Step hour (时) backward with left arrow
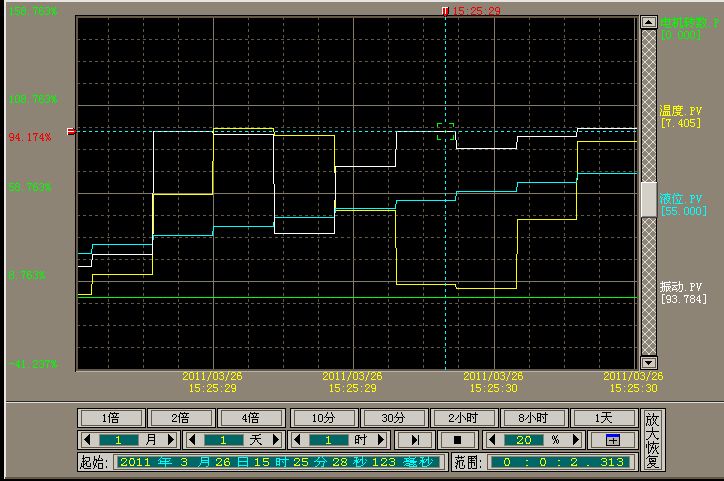Image resolution: width=724 pixels, height=481 pixels. [x=297, y=440]
